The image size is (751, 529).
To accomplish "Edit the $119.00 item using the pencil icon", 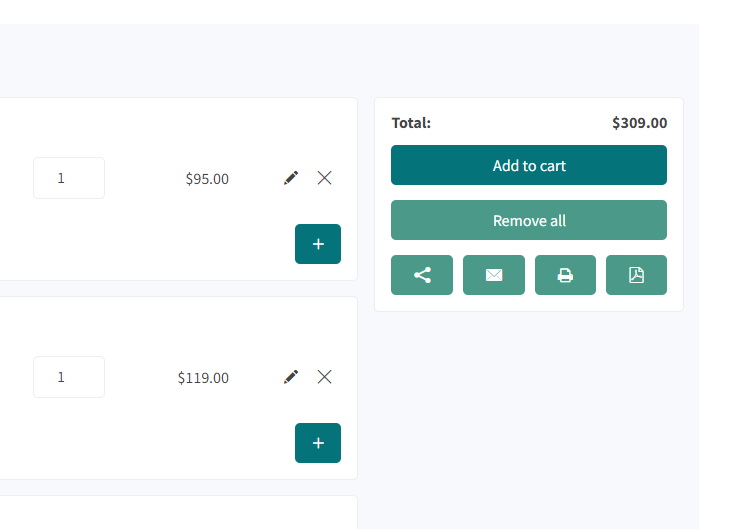I will point(291,377).
